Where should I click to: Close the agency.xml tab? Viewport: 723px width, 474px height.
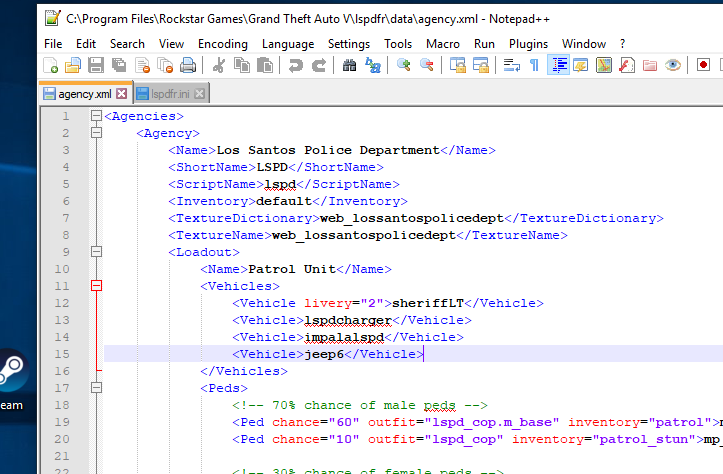coord(122,93)
